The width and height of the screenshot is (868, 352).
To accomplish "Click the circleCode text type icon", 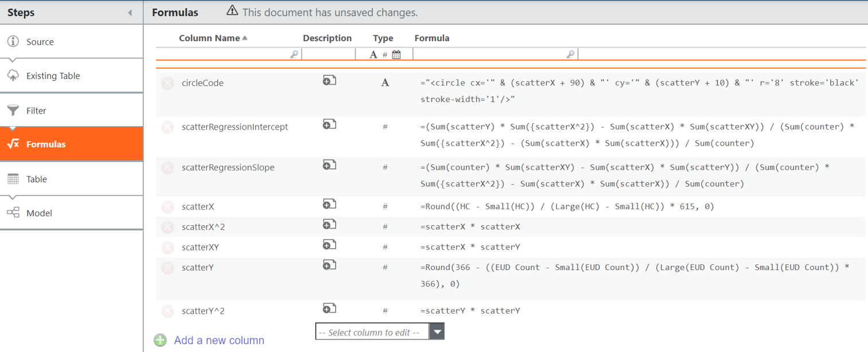I will click(x=385, y=83).
